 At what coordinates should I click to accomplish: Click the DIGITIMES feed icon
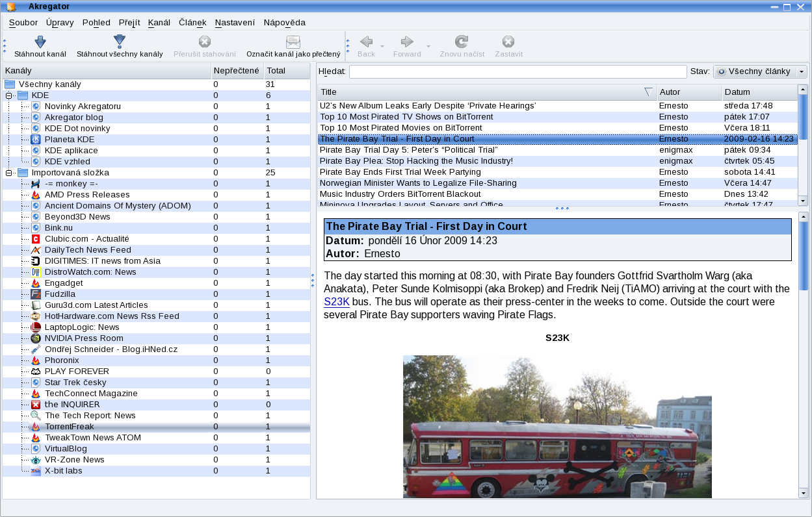coord(36,261)
